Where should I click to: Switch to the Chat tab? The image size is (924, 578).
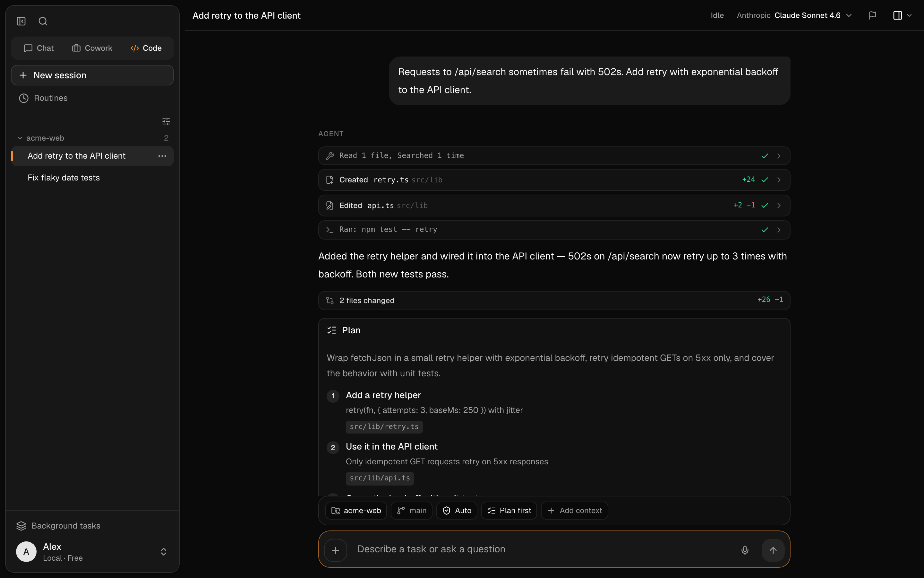(38, 48)
